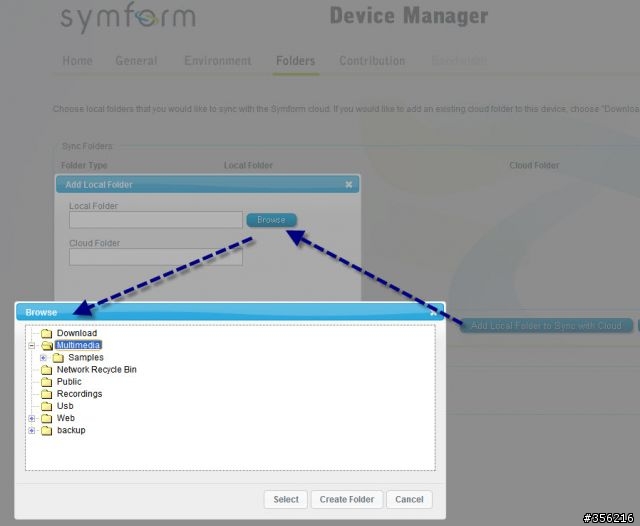Select the Samples folder label

[86, 357]
